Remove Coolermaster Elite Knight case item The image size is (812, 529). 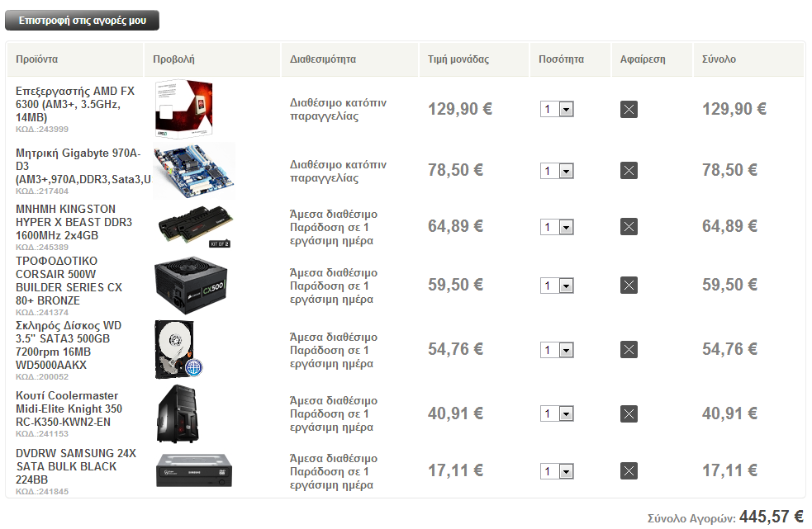629,413
